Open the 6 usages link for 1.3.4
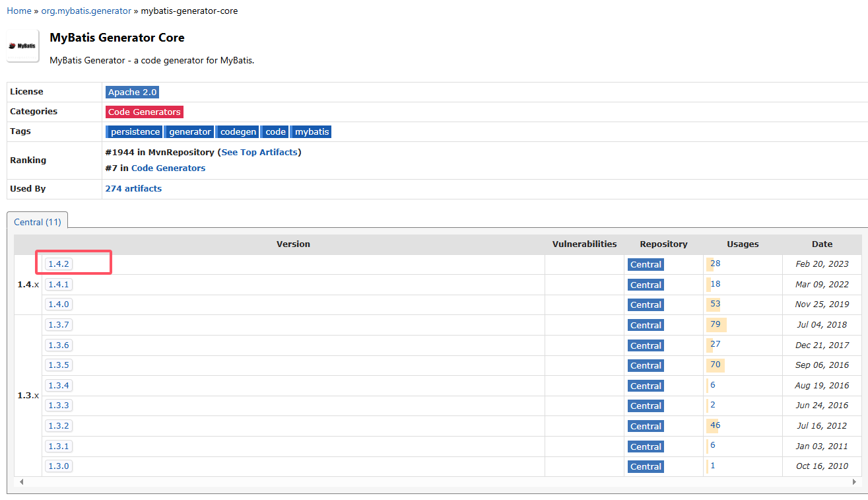868x500 pixels. coord(713,384)
